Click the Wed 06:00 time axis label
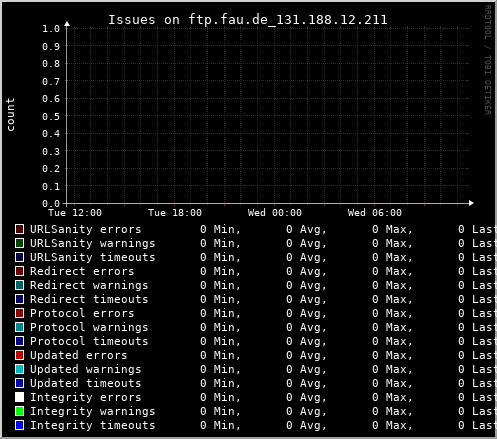Viewport: 497px width, 439px height. coord(375,213)
